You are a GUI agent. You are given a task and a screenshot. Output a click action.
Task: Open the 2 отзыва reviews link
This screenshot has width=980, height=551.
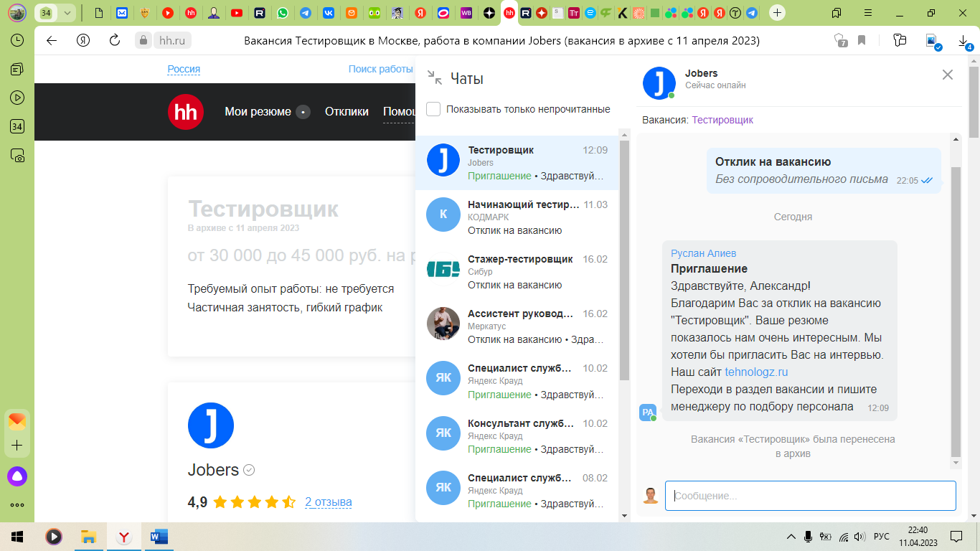[x=329, y=501]
